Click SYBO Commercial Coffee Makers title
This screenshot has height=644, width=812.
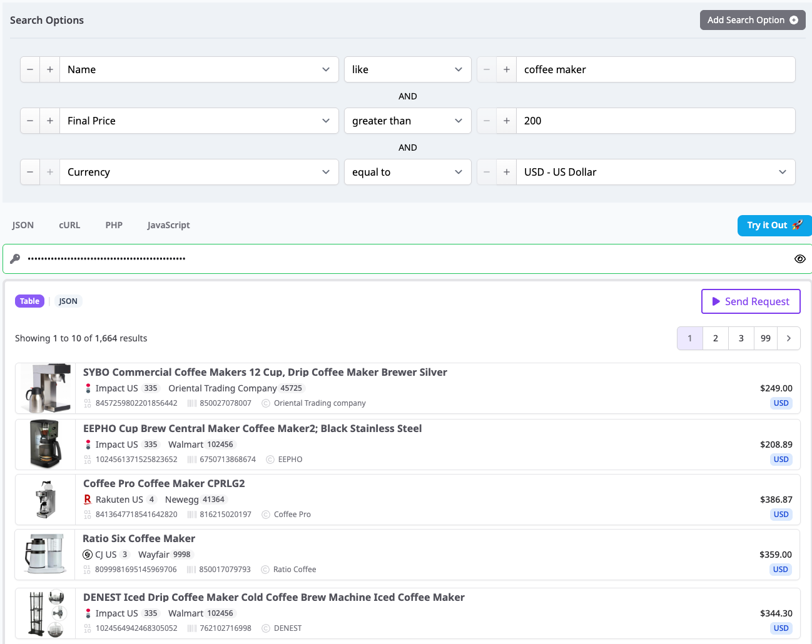tap(265, 373)
